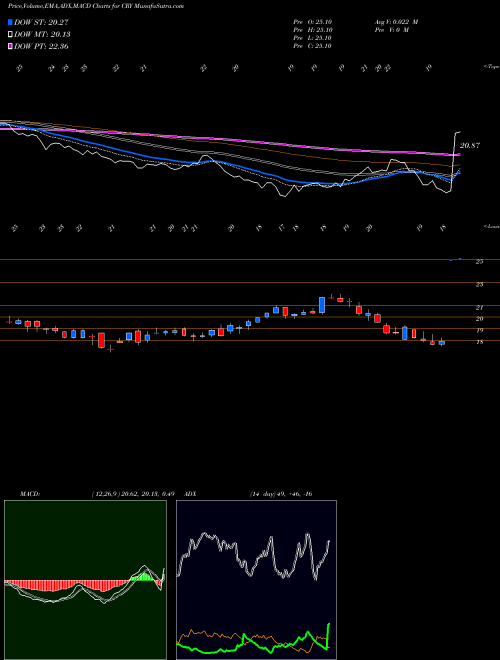Screen dimensions: 500x660
Task: Click the 'Pre C: 25.10' value
Action: pyautogui.click(x=313, y=46)
